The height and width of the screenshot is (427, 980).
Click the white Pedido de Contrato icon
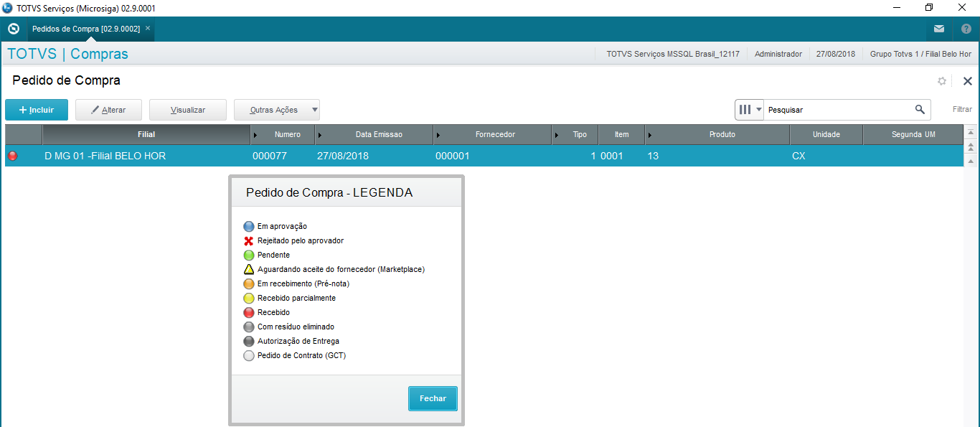[x=249, y=355]
